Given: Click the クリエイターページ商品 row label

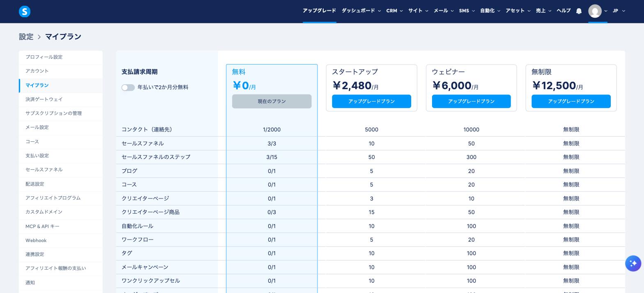Looking at the screenshot, I should [x=150, y=212].
